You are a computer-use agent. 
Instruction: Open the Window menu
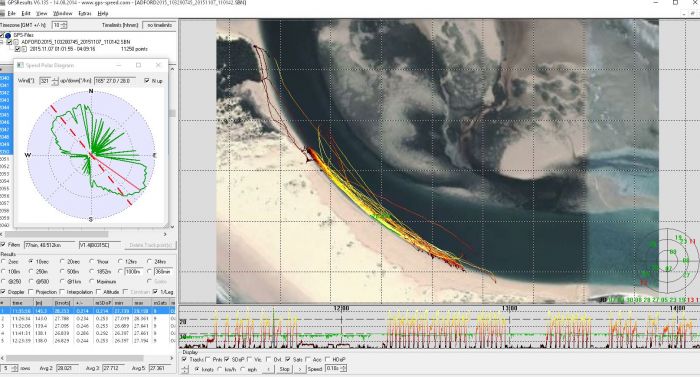[x=62, y=14]
